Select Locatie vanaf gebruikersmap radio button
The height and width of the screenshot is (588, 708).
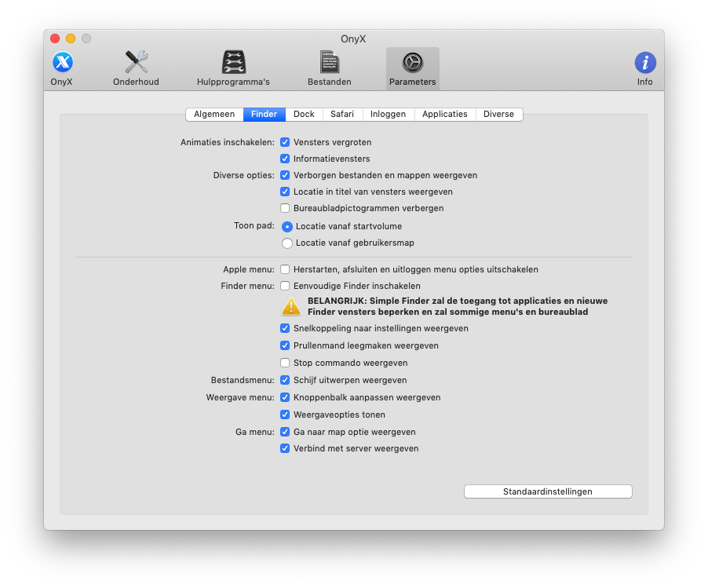(287, 243)
